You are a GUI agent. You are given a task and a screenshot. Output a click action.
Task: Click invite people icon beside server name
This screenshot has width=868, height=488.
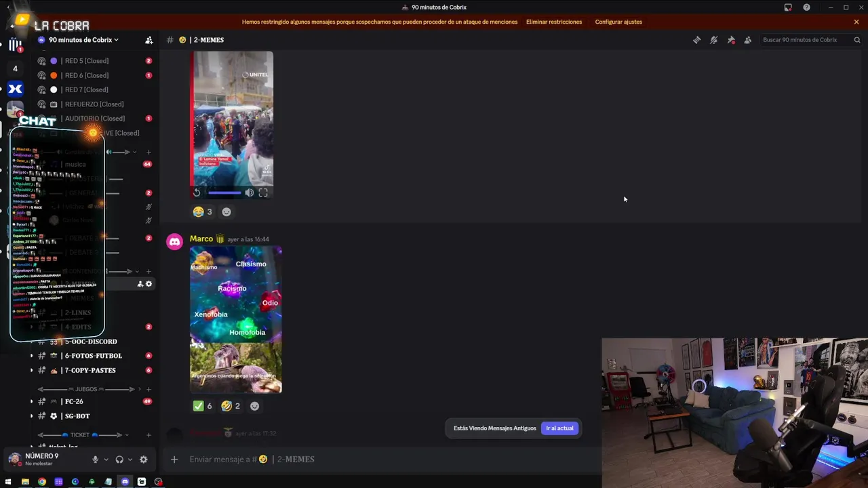pos(149,40)
